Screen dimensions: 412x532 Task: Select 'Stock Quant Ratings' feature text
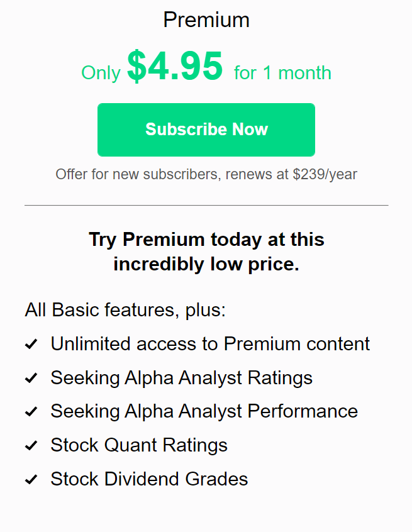(x=139, y=445)
